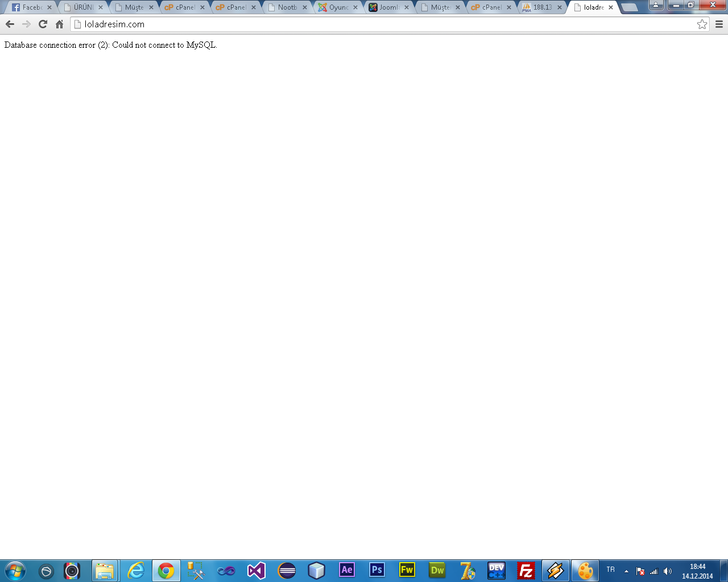Close the Joomla tab
Viewport: 728px width, 582px height.
coord(406,7)
